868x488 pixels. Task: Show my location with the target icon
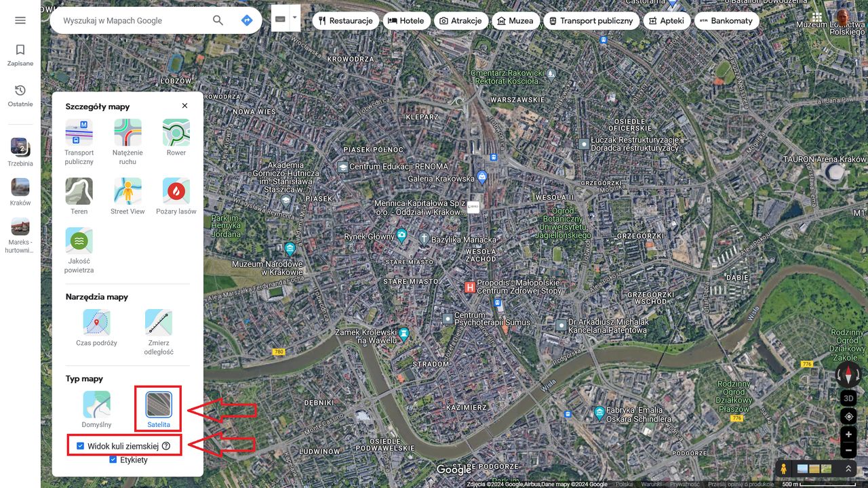(848, 416)
